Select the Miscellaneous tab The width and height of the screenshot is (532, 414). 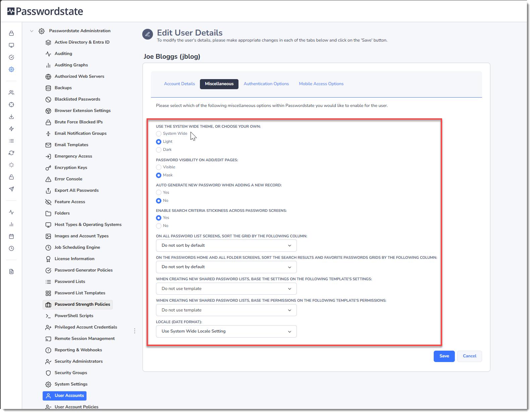tap(219, 84)
